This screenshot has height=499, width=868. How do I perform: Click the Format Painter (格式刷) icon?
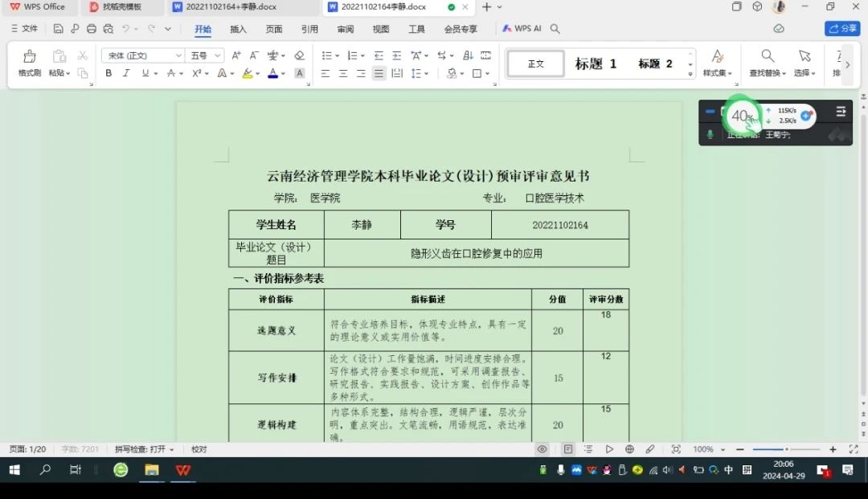30,63
